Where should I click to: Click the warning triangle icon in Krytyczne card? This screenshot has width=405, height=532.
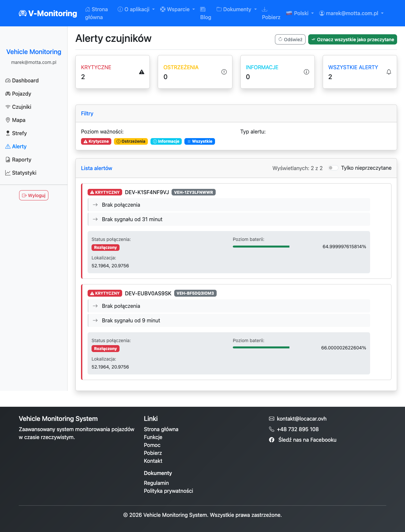pyautogui.click(x=142, y=72)
